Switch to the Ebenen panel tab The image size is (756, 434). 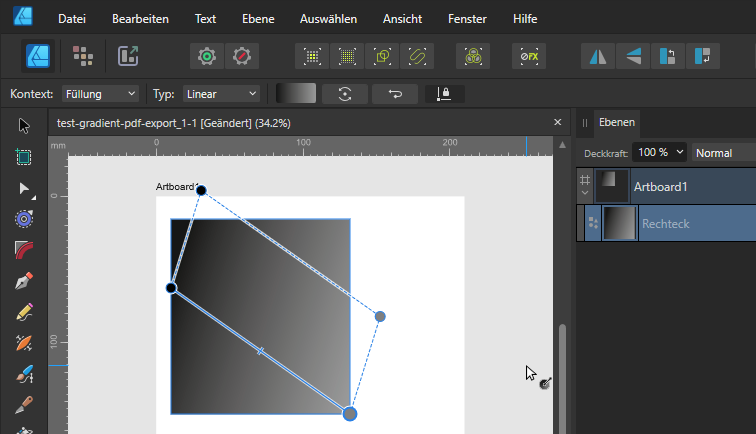tap(616, 121)
